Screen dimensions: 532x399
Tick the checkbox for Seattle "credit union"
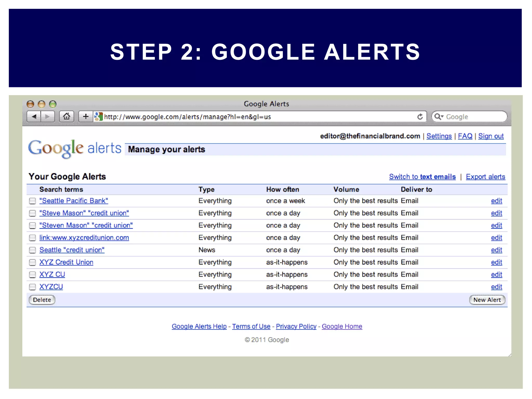point(32,250)
